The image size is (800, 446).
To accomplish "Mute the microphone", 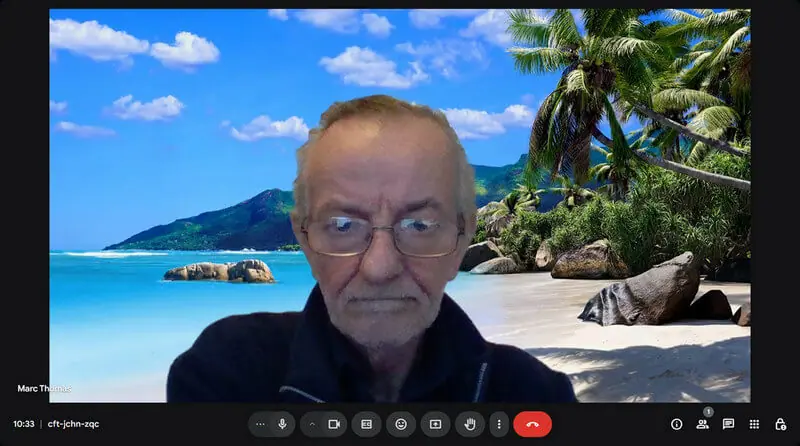I will [283, 424].
